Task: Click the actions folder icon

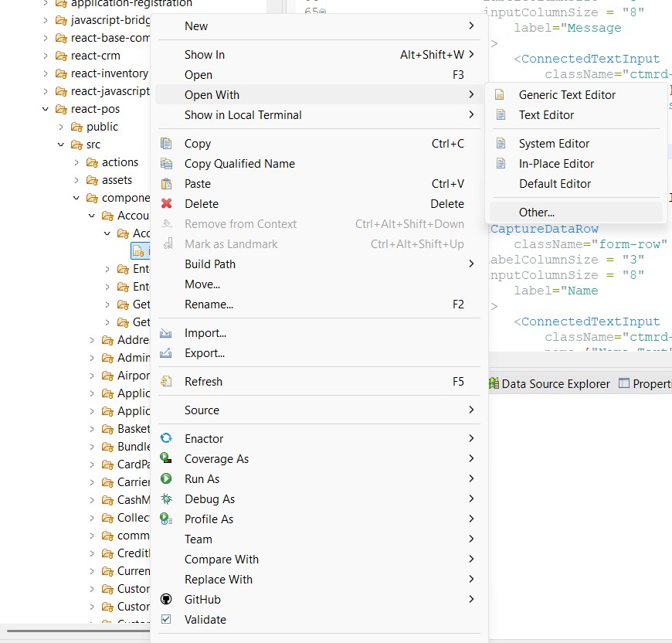Action: 92,162
